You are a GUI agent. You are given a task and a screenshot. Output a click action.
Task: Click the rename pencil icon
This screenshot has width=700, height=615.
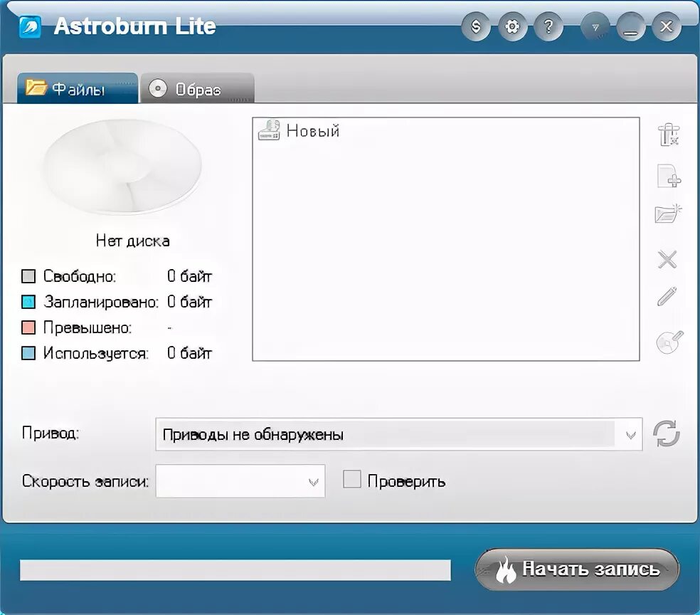click(x=667, y=296)
